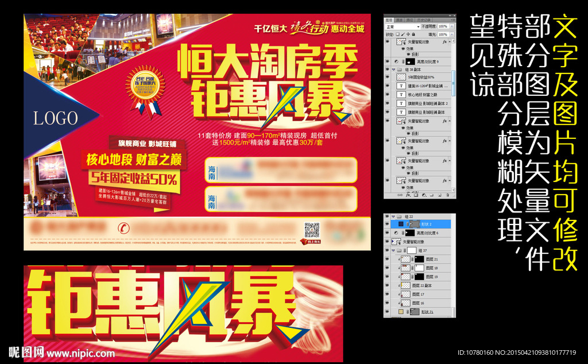588x364 pixels.
Task: Click the fx icon on the topmost 矢量智能对象 layer
Action: click(x=445, y=41)
